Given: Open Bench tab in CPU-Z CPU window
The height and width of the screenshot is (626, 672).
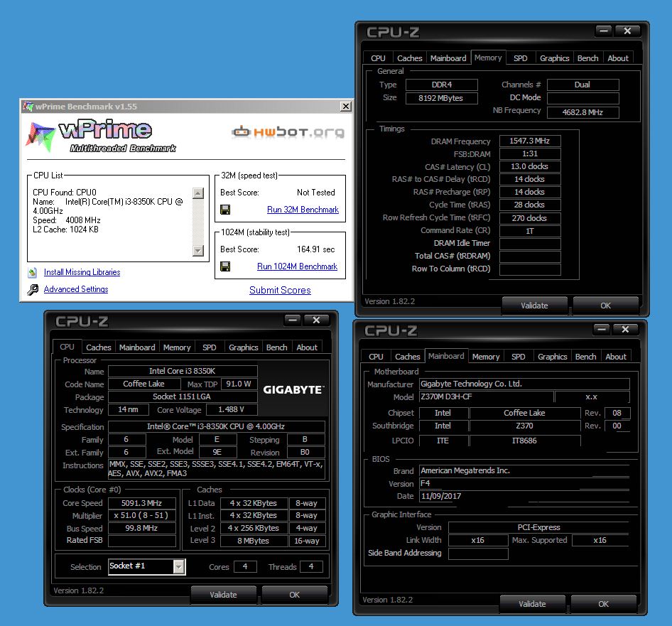Looking at the screenshot, I should tap(276, 347).
